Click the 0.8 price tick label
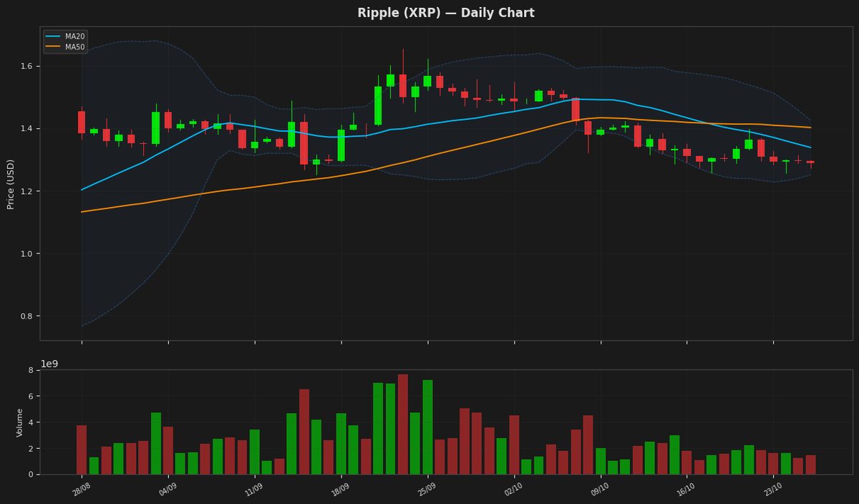Screen dimensions: 859x504 [26, 316]
